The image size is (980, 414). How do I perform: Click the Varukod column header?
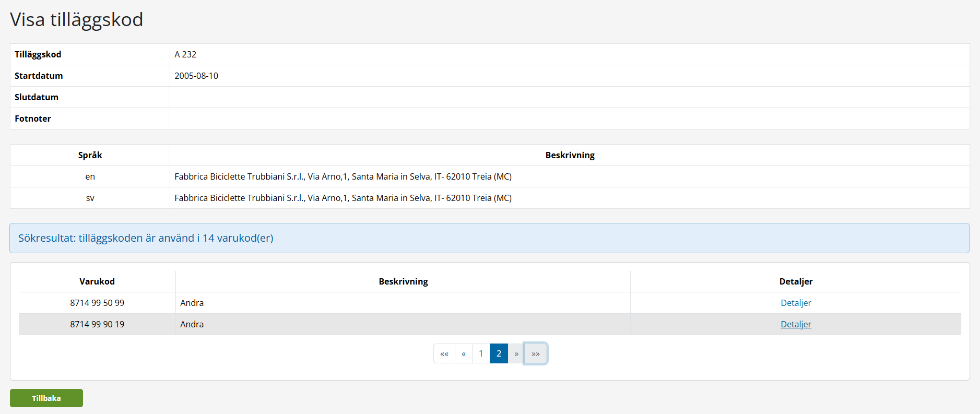(x=97, y=281)
